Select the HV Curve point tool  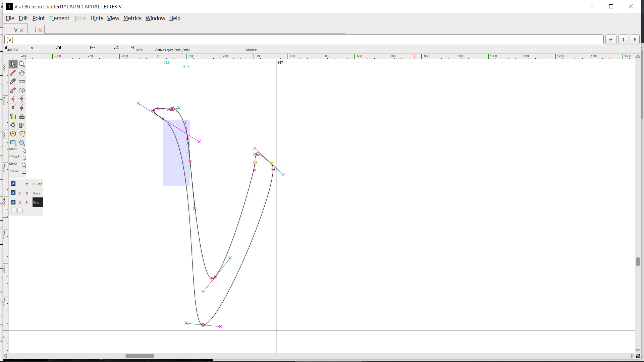point(22,99)
